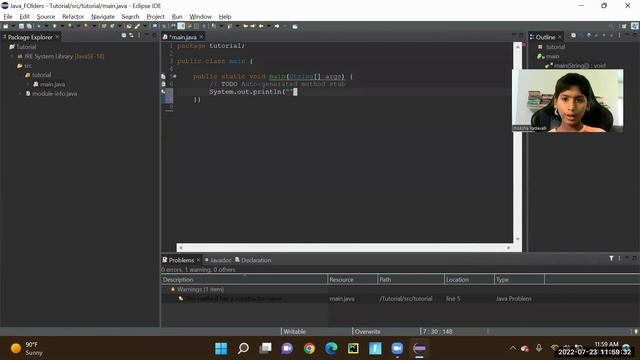Open main.java in Package Explorer
This screenshot has height=360, width=640.
(x=52, y=84)
